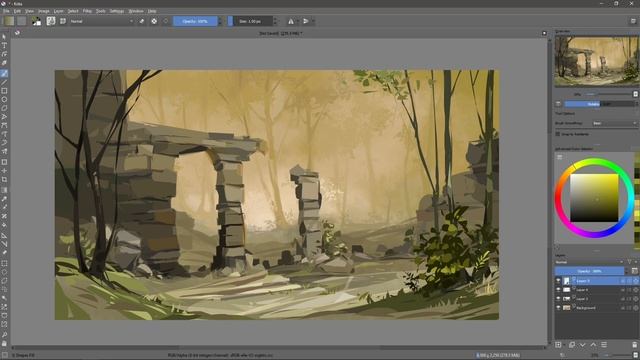This screenshot has width=640, height=360.
Task: Open the advanced color selector settings
Action: tap(560, 157)
